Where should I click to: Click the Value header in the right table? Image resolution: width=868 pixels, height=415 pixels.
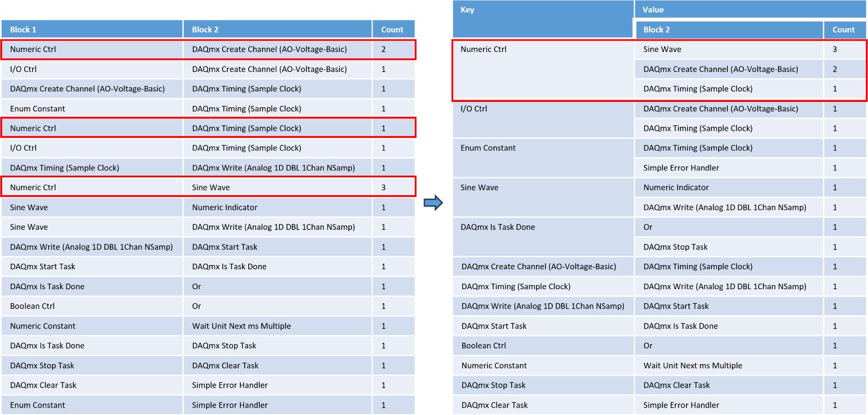pyautogui.click(x=653, y=10)
